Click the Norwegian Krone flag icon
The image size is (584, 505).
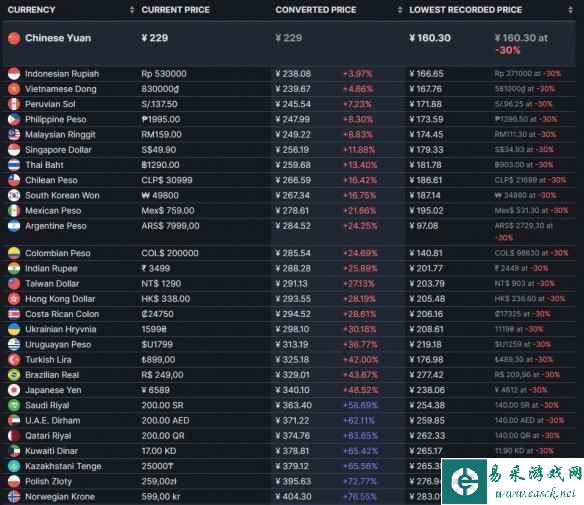pos(14,497)
